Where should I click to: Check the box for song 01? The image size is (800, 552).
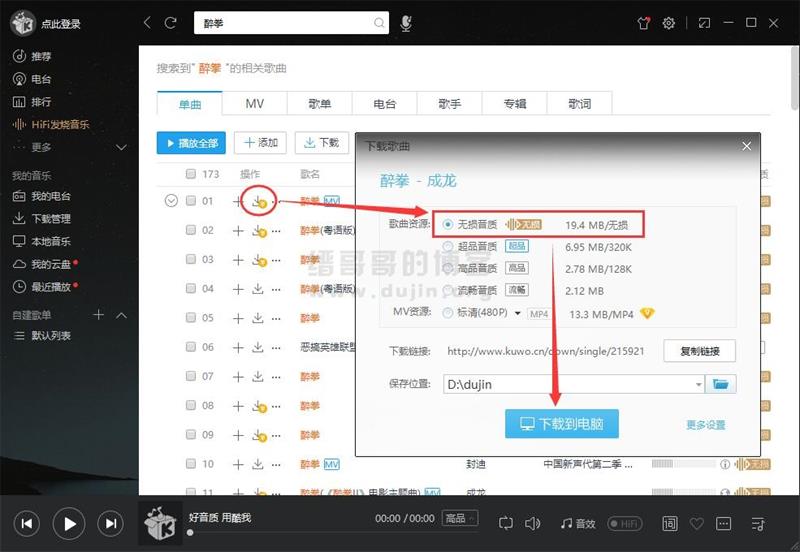(191, 201)
